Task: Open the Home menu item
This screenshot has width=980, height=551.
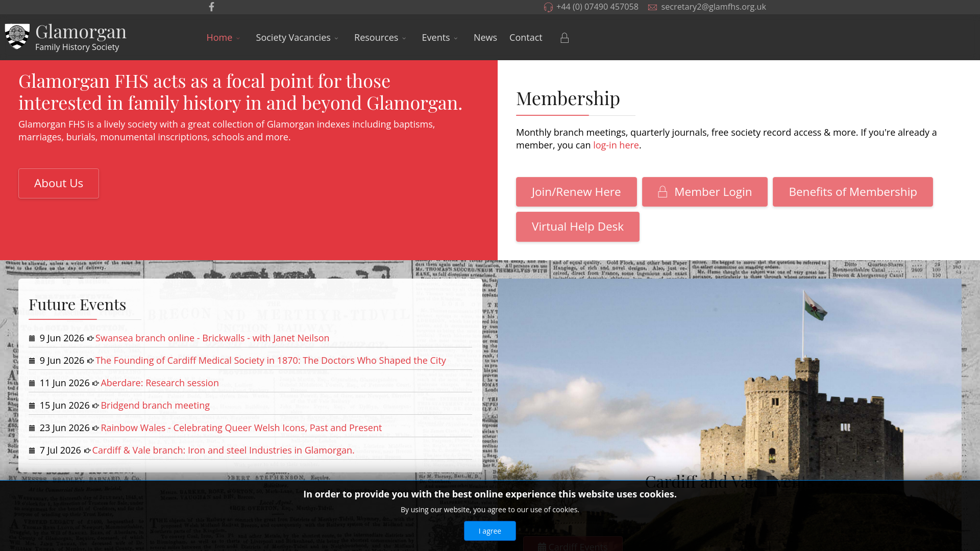Action: coord(219,37)
